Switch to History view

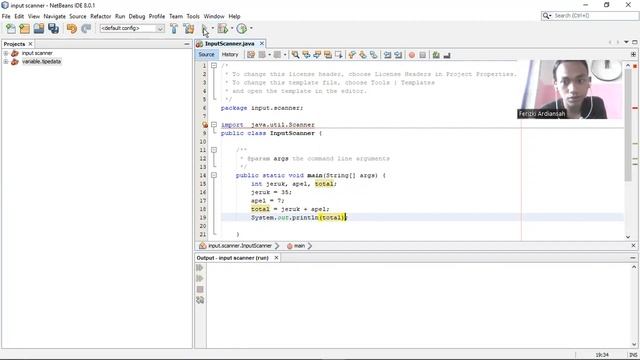(230, 54)
